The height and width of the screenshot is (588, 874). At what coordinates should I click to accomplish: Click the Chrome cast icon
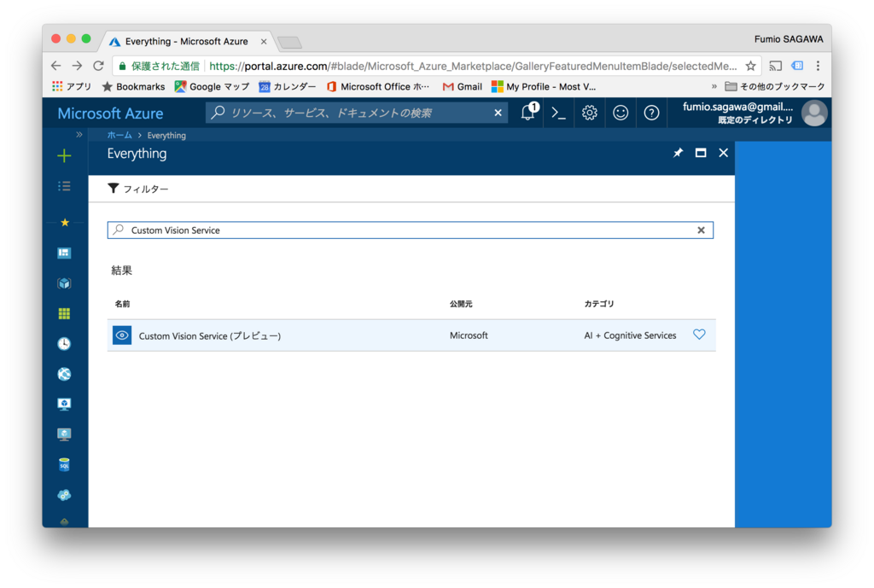coord(775,66)
